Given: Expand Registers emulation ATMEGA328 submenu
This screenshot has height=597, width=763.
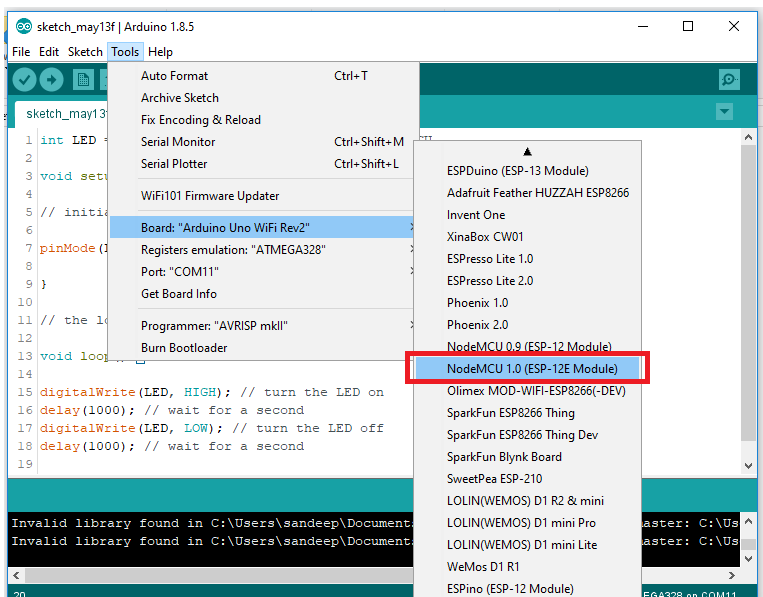Looking at the screenshot, I should tap(262, 250).
